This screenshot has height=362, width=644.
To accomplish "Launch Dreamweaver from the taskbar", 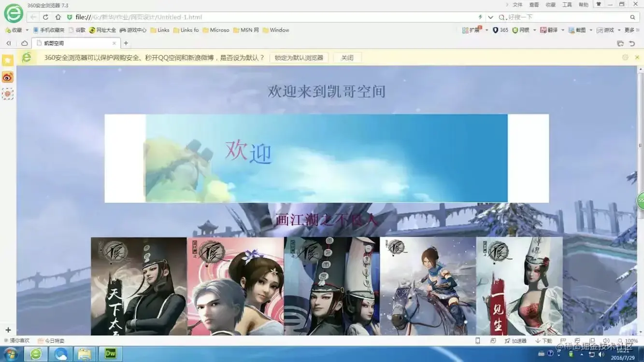I will (111, 354).
